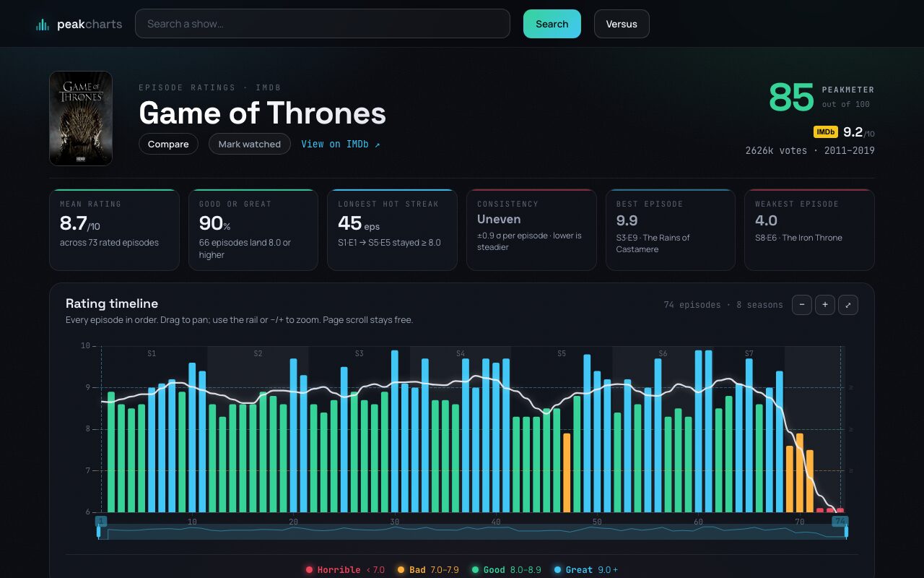The width and height of the screenshot is (924, 578).
Task: Click the mini overview rail under the chart
Action: coord(473,532)
